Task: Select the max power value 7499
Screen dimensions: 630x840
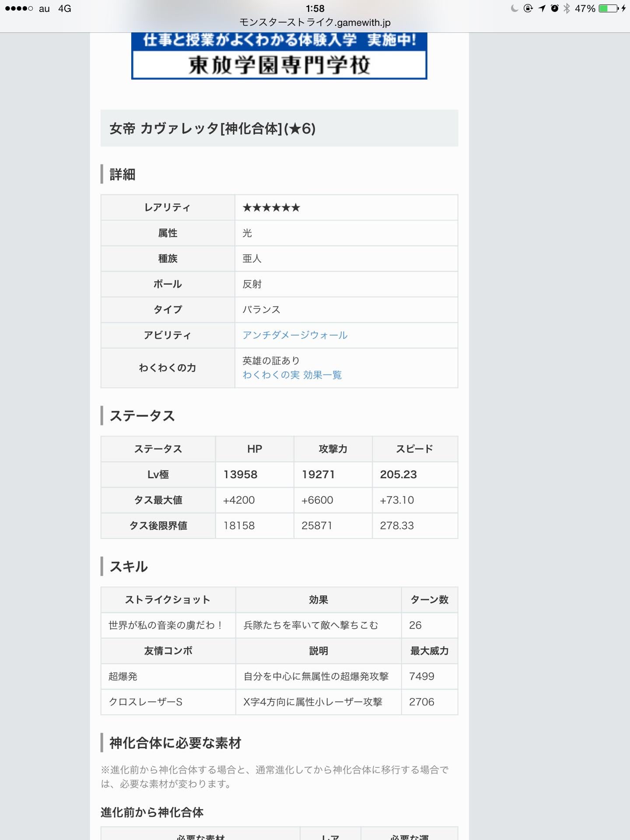Action: pyautogui.click(x=422, y=676)
